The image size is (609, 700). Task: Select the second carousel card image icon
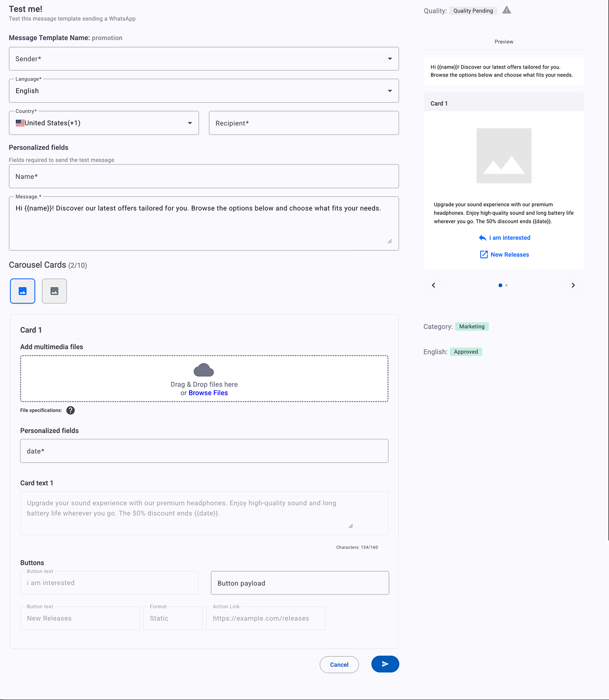coord(54,291)
